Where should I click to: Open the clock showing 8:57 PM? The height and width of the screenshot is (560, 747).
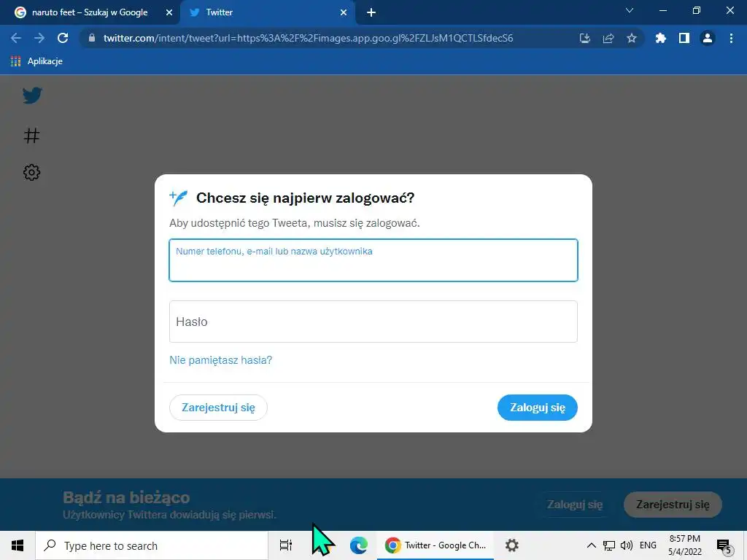click(x=684, y=545)
